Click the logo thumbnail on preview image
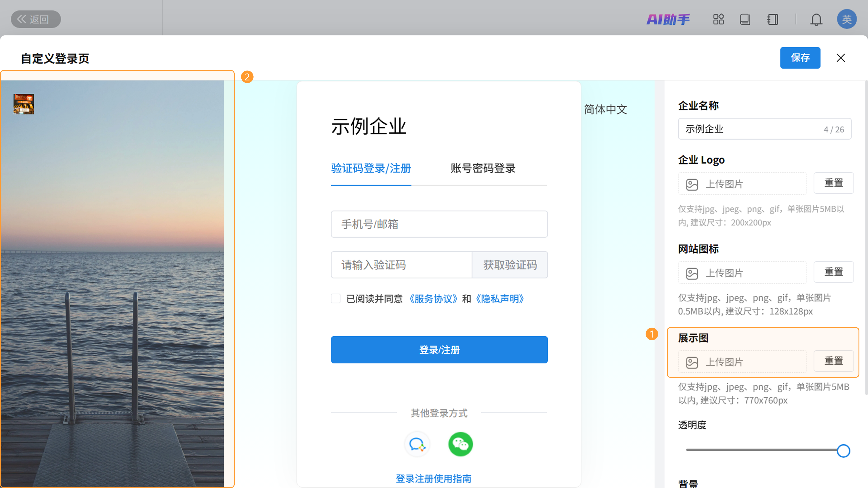This screenshot has width=868, height=488. click(x=24, y=104)
